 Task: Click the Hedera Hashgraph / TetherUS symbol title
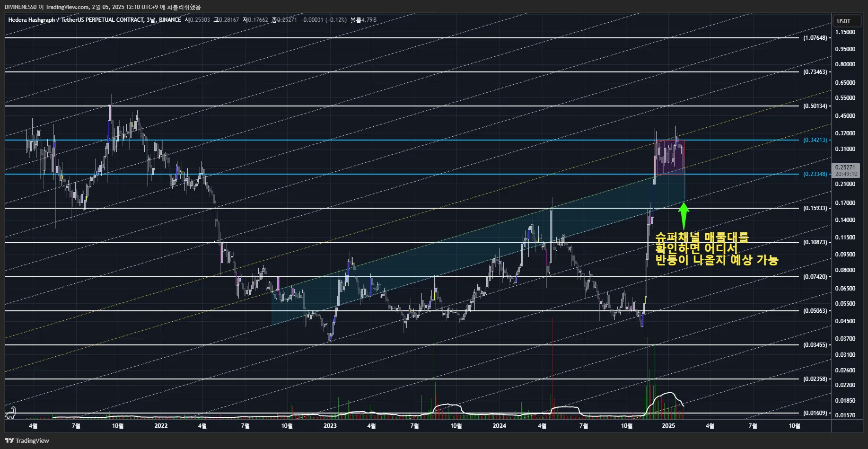pyautogui.click(x=76, y=20)
